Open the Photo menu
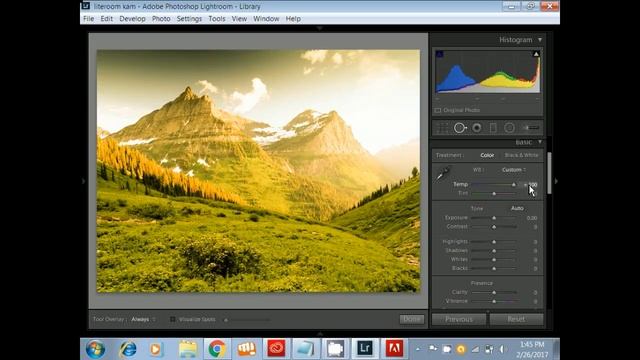Screen dimensions: 640x360 [x=161, y=19]
